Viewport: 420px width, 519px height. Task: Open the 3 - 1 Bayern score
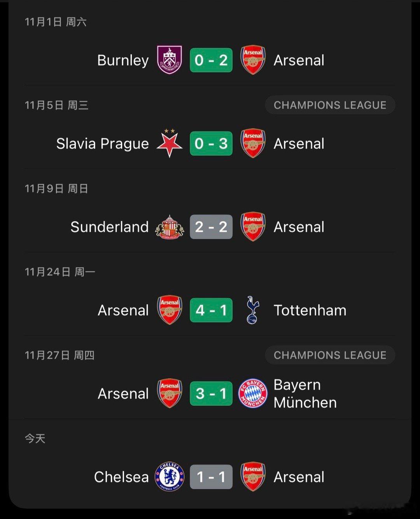(x=211, y=393)
